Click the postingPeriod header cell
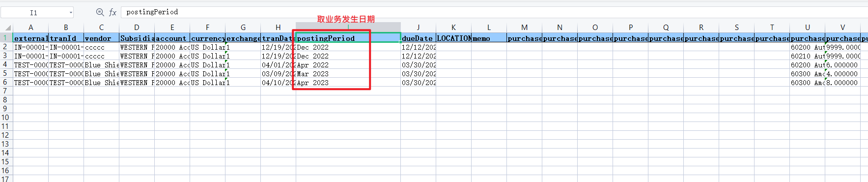 (348, 38)
